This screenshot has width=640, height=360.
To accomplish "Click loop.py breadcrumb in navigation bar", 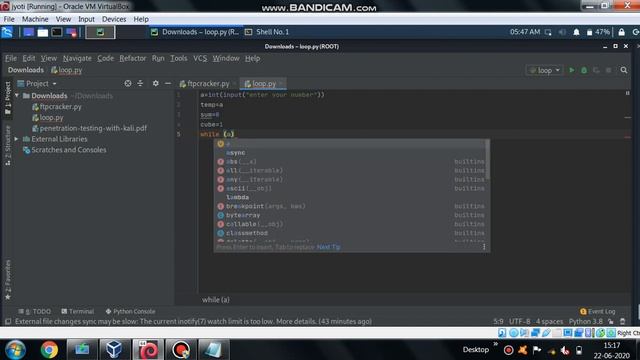I will pyautogui.click(x=67, y=70).
